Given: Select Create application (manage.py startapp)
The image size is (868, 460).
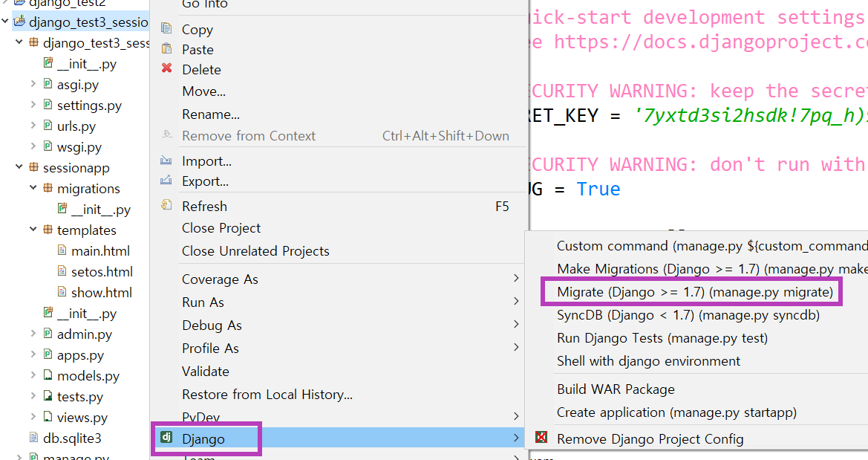Looking at the screenshot, I should 676,412.
